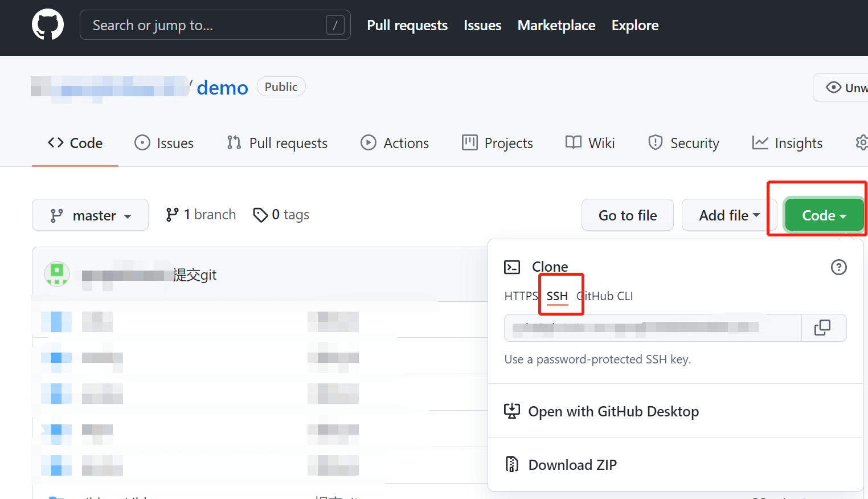This screenshot has height=499, width=868.
Task: Open the Add file dropdown
Action: pyautogui.click(x=729, y=215)
